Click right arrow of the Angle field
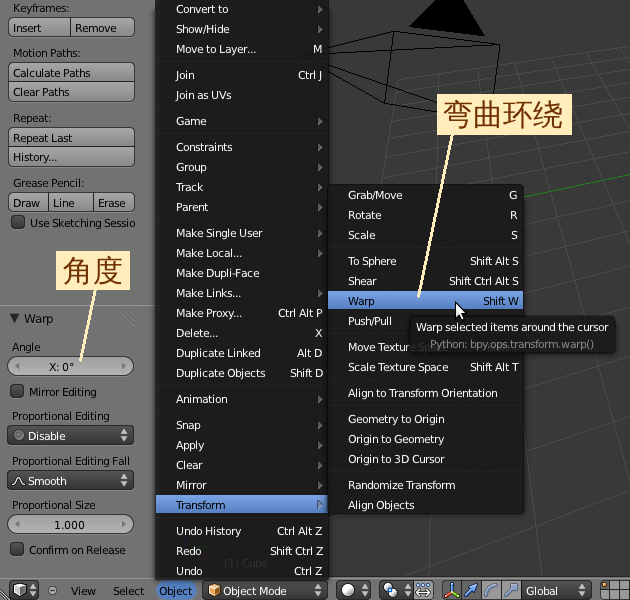The width and height of the screenshot is (630, 600). pos(124,366)
